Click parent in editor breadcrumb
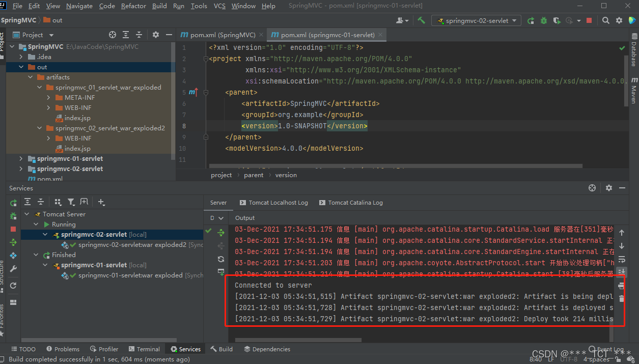The height and width of the screenshot is (364, 639). 254,175
